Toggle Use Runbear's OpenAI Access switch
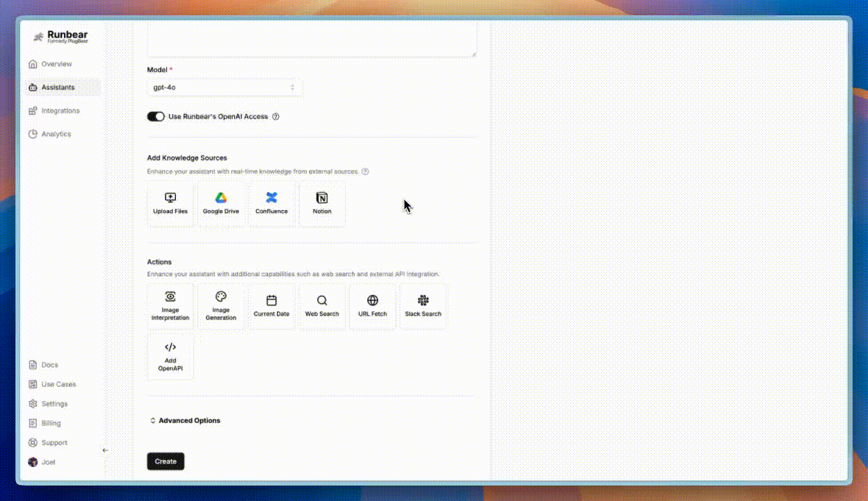The image size is (868, 501). pyautogui.click(x=156, y=117)
